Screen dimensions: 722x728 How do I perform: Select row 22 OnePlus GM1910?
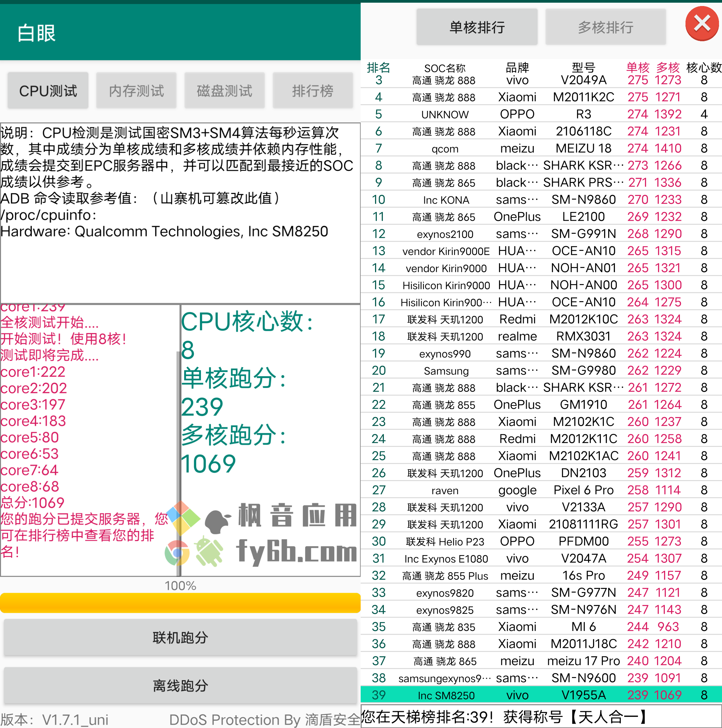(x=541, y=405)
